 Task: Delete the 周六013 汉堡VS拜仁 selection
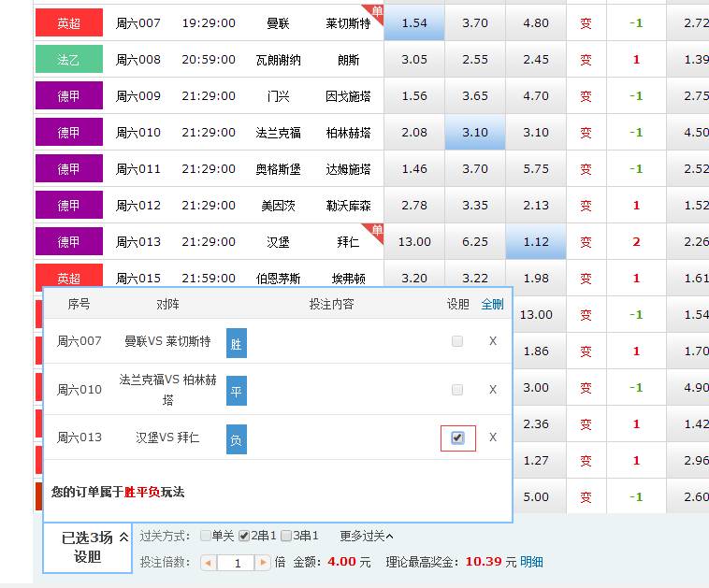pyautogui.click(x=493, y=437)
